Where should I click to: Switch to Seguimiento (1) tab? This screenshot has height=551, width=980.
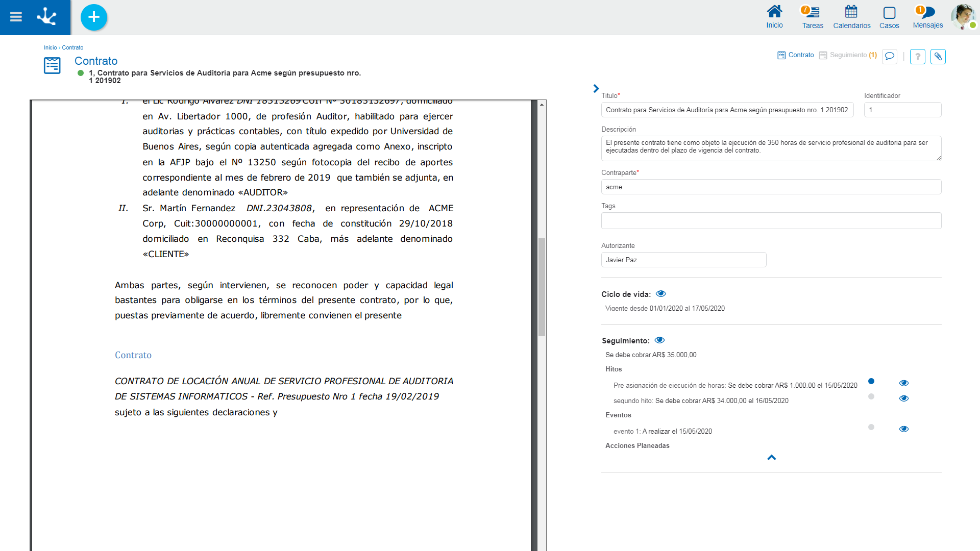[x=848, y=55]
